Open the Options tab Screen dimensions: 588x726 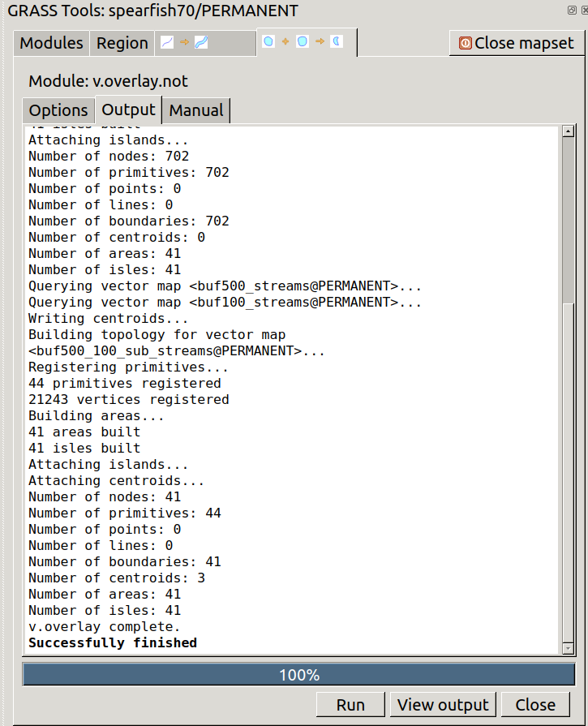pyautogui.click(x=58, y=110)
